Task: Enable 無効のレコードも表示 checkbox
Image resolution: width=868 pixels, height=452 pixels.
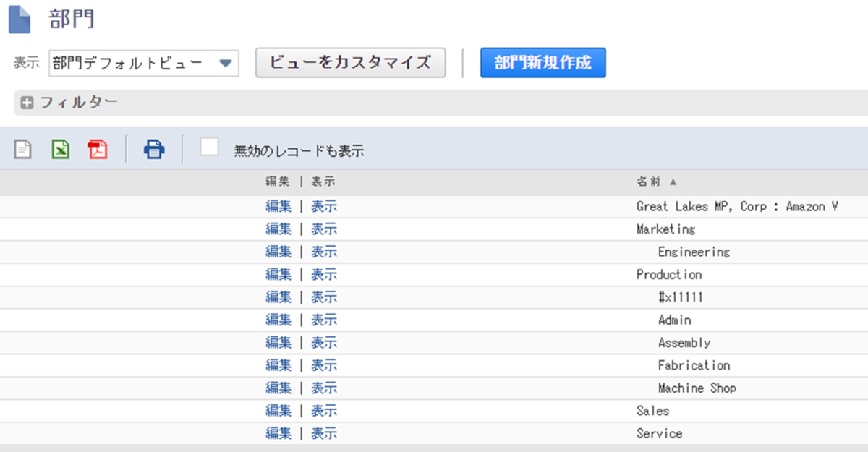Action: point(210,148)
